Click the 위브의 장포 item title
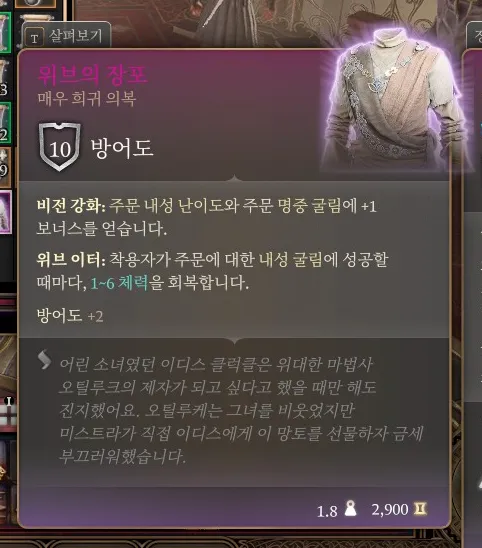Viewport: 482px width, 548px height. pos(93,75)
